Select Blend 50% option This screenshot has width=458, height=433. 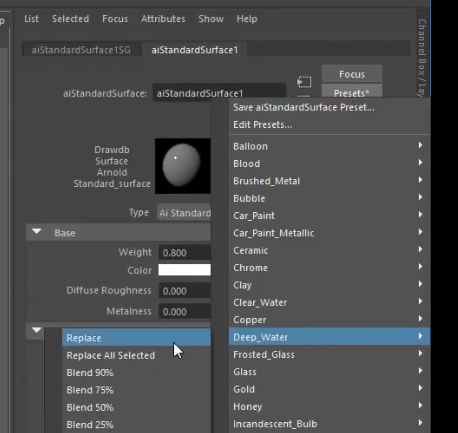136,407
